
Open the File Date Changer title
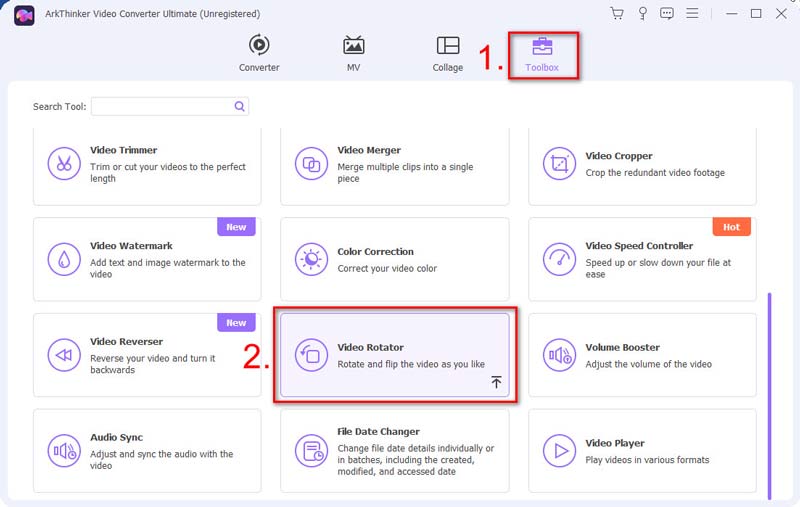point(379,432)
